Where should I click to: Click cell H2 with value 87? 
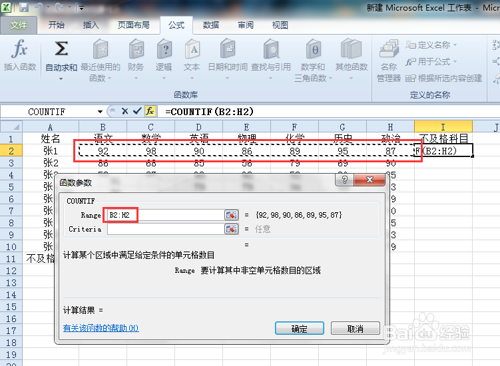(x=390, y=151)
